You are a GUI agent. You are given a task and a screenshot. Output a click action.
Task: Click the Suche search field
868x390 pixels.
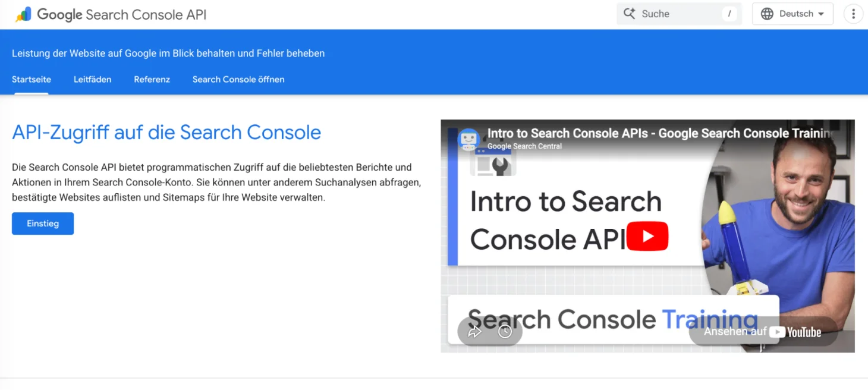coord(679,14)
